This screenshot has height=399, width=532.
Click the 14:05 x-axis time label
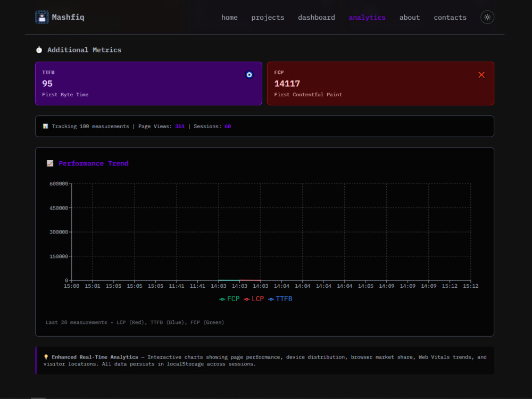point(365,286)
